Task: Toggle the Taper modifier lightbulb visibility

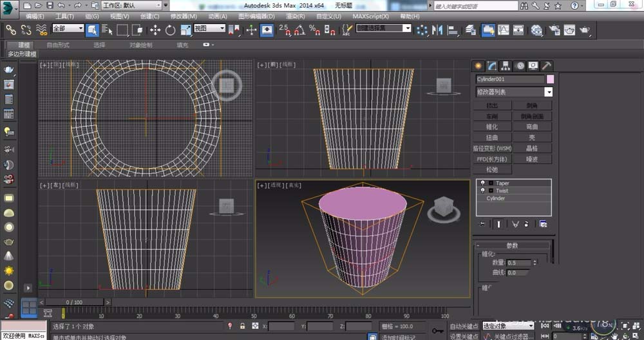Action: coord(482,184)
